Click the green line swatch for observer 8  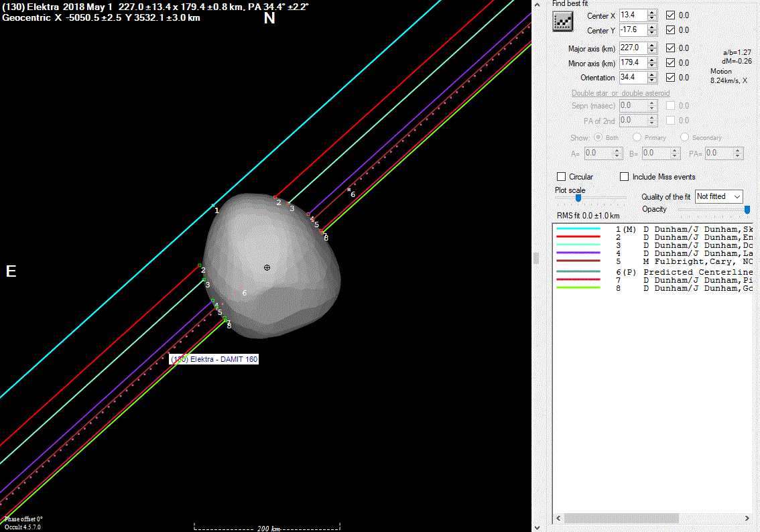[x=578, y=288]
